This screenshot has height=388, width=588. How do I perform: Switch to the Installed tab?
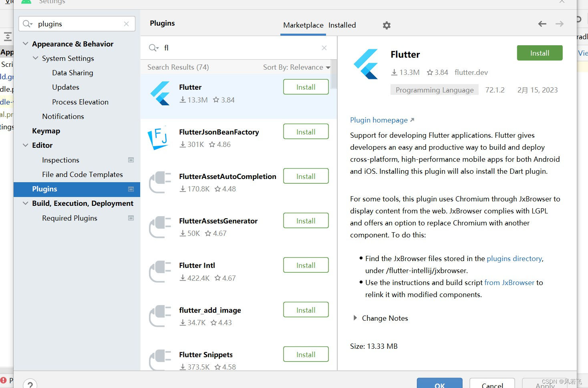pyautogui.click(x=342, y=25)
